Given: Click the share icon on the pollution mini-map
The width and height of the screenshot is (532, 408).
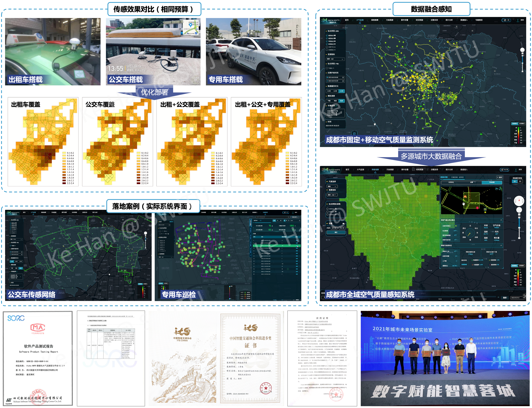Looking at the screenshot, I should pos(497,189).
